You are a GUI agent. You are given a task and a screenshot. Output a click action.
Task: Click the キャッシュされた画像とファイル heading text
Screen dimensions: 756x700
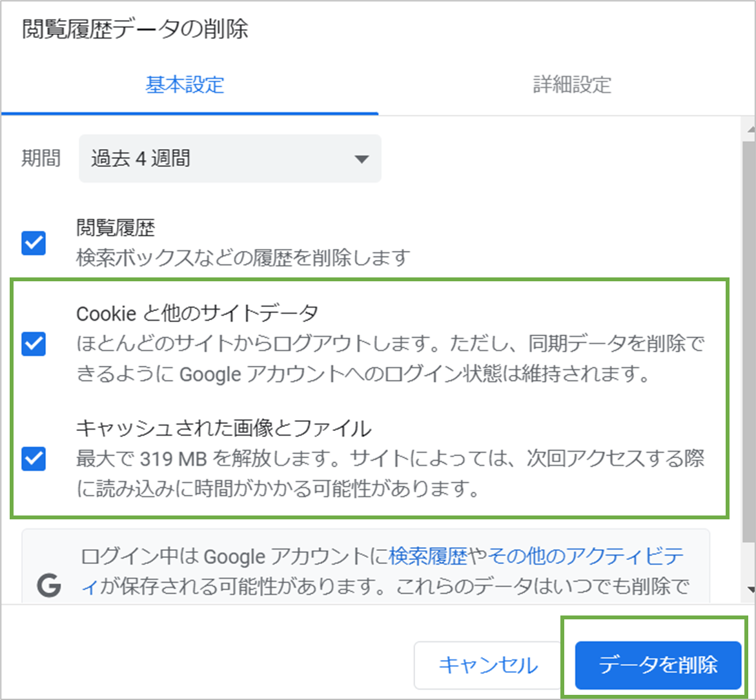(x=224, y=428)
